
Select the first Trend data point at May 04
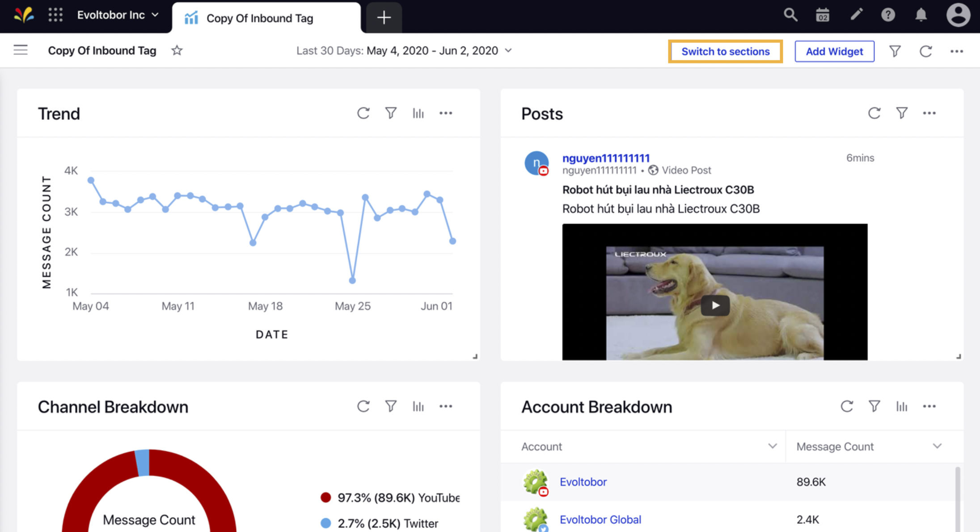tap(91, 180)
